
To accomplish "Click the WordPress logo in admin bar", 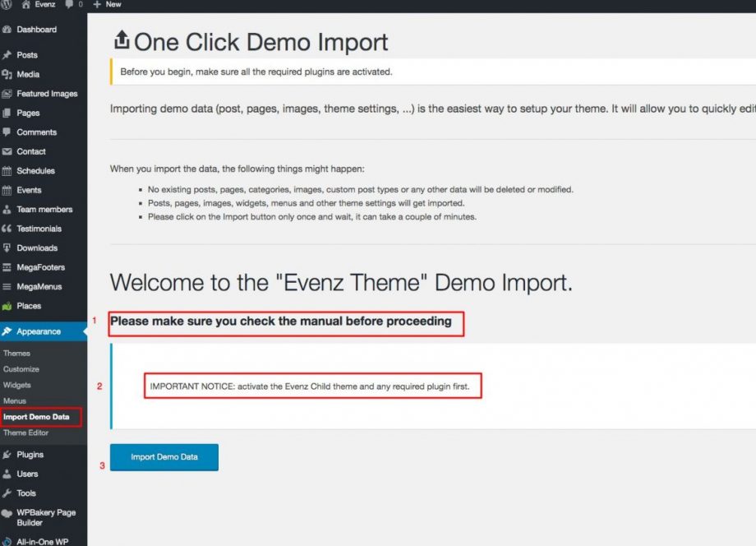I will coord(8,6).
